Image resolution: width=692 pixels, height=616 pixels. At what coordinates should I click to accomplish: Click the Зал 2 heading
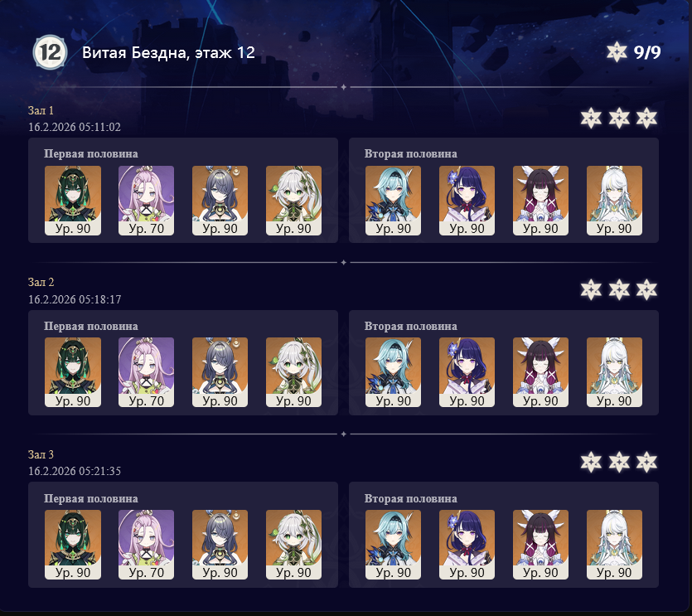coord(41,282)
